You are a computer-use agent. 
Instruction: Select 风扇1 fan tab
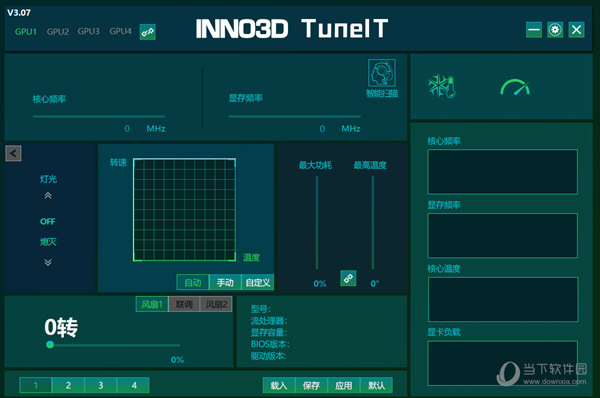click(152, 304)
